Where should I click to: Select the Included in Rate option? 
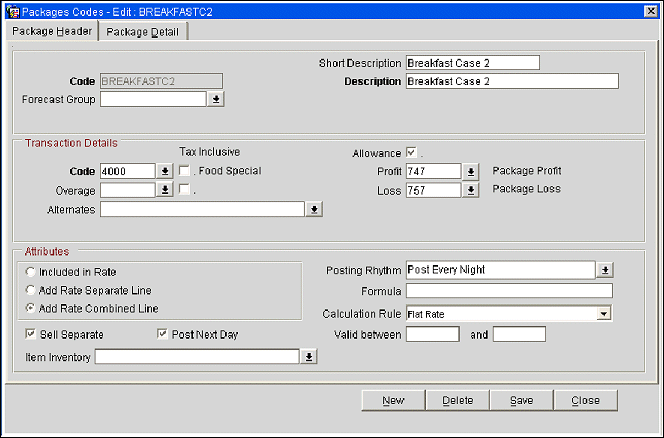pos(32,271)
